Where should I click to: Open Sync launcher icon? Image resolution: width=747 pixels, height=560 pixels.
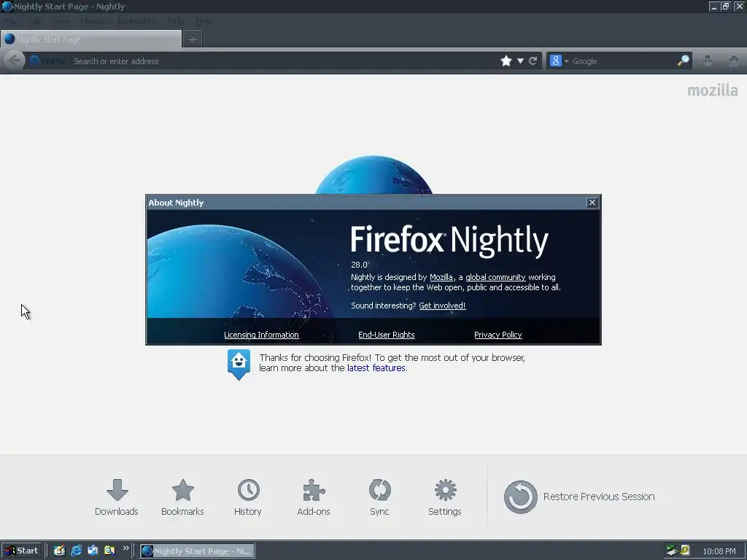point(379,497)
